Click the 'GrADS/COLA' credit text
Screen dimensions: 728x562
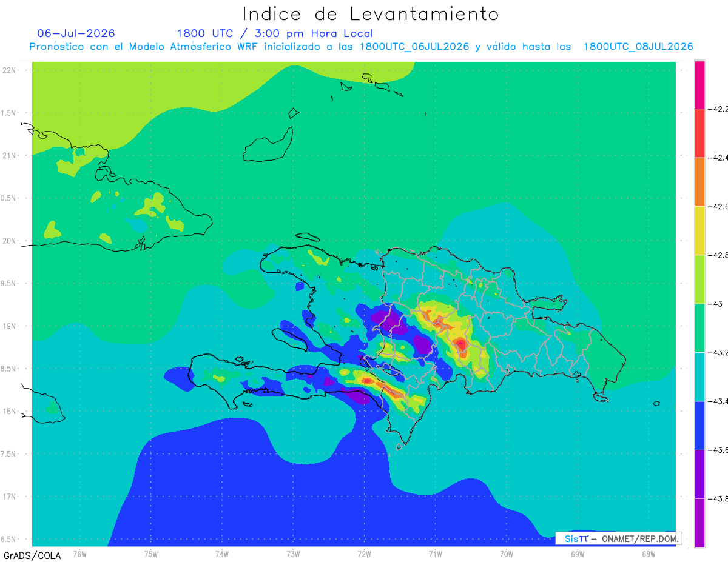(x=32, y=555)
